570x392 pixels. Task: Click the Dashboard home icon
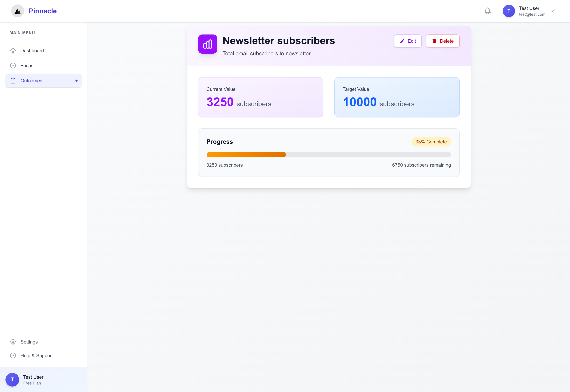point(13,51)
